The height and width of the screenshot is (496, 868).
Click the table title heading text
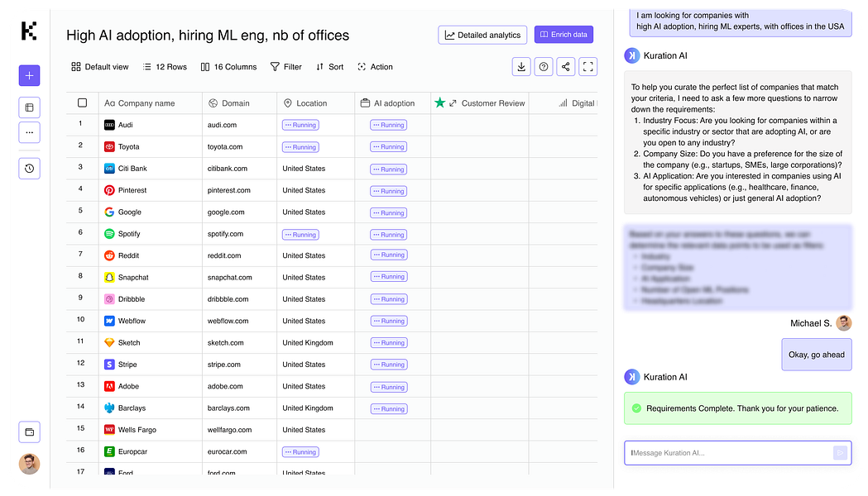pos(208,36)
